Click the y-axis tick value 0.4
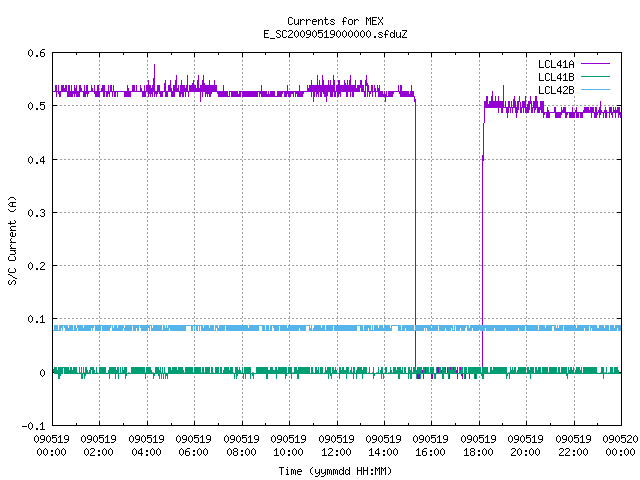 36,160
